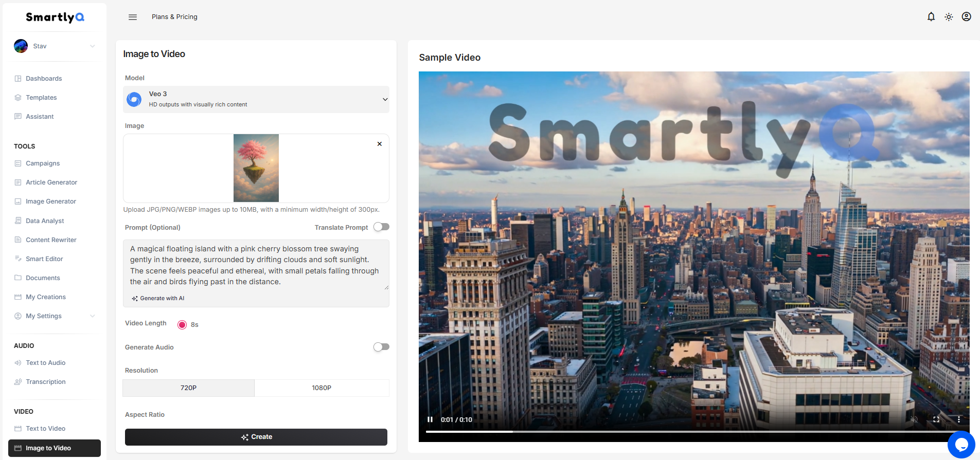Go to Documents
This screenshot has height=460, width=980.
click(43, 278)
